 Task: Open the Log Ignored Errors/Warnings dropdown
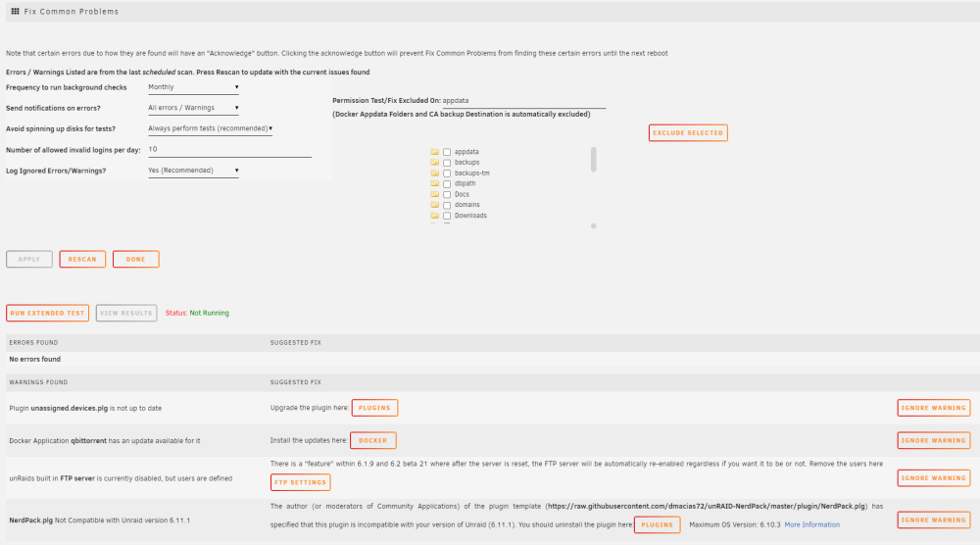click(x=193, y=171)
